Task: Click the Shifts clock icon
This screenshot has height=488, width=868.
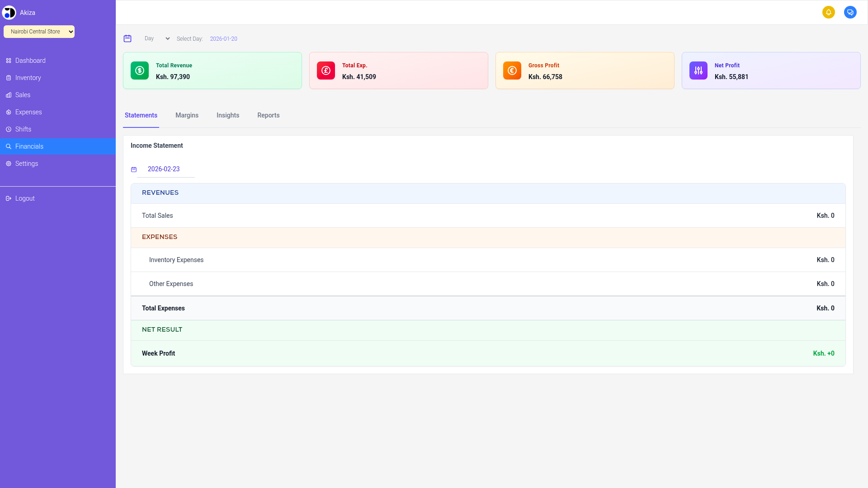Action: tap(8, 129)
